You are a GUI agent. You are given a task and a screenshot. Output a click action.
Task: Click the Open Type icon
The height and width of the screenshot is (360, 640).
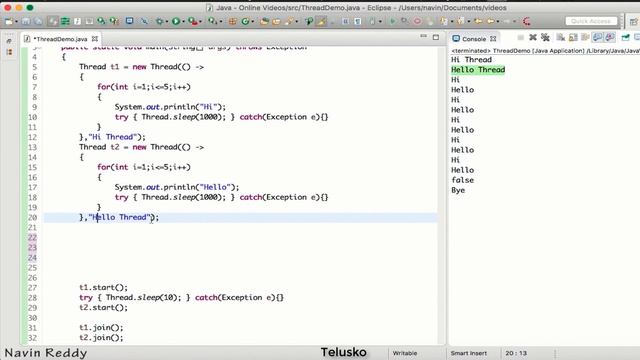[x=264, y=21]
